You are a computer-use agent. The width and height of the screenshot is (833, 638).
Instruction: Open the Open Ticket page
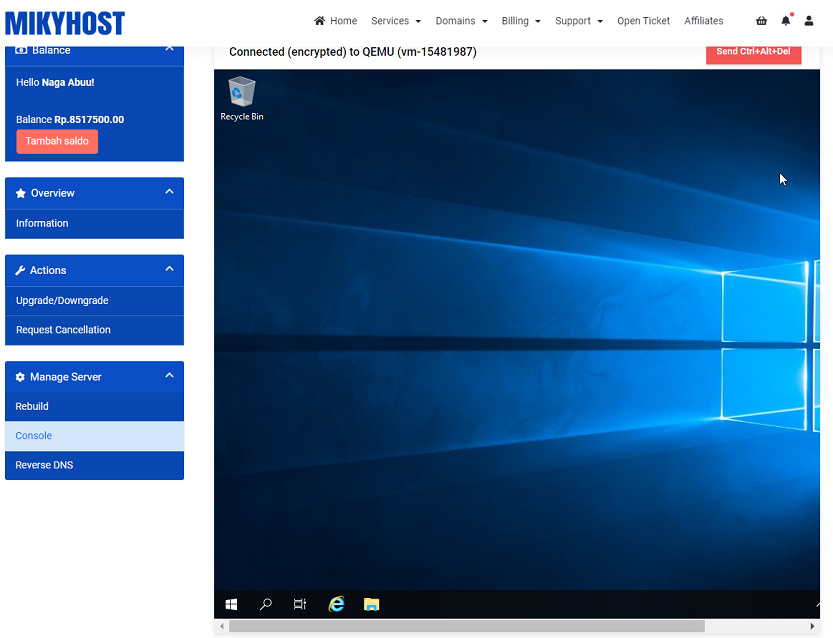tap(643, 21)
